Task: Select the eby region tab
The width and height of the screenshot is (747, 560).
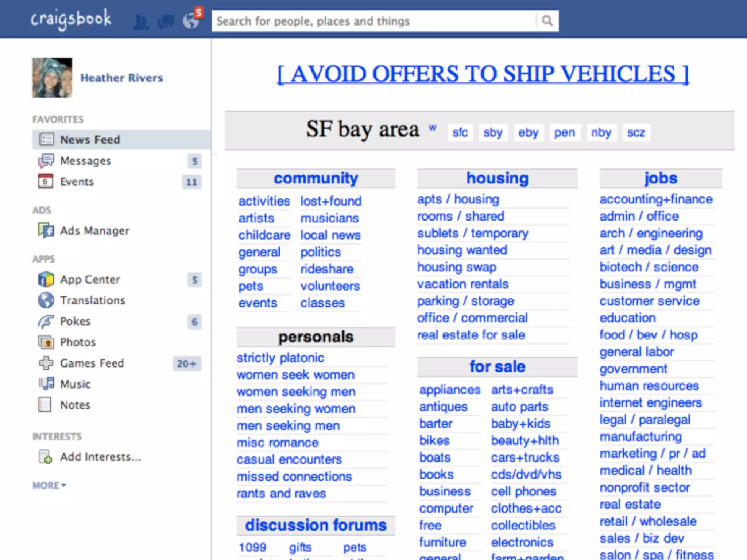Action: (x=529, y=132)
